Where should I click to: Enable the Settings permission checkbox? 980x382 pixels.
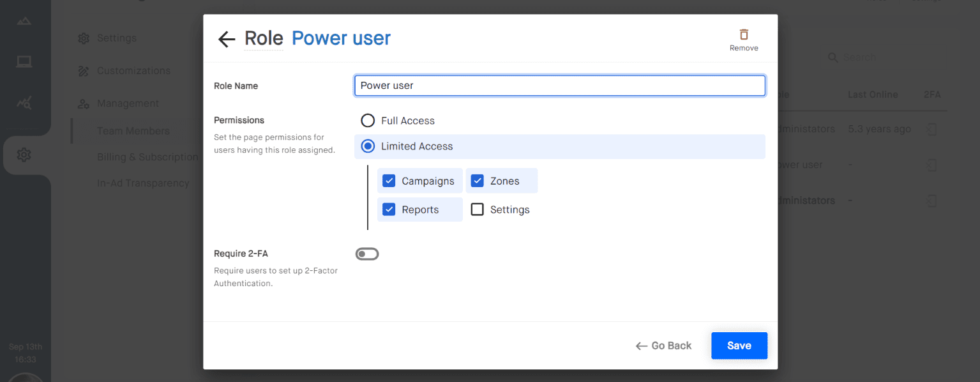click(x=477, y=209)
